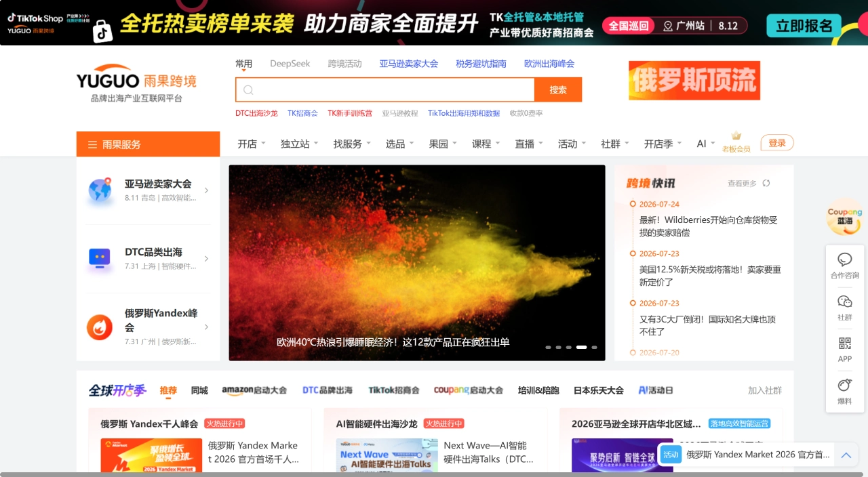868x477 pixels.
Task: Open APP QR code icon
Action: click(845, 344)
